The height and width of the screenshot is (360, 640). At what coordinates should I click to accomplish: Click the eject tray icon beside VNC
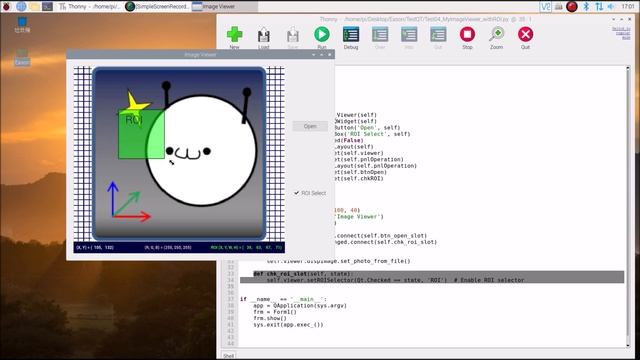pyautogui.click(x=558, y=6)
